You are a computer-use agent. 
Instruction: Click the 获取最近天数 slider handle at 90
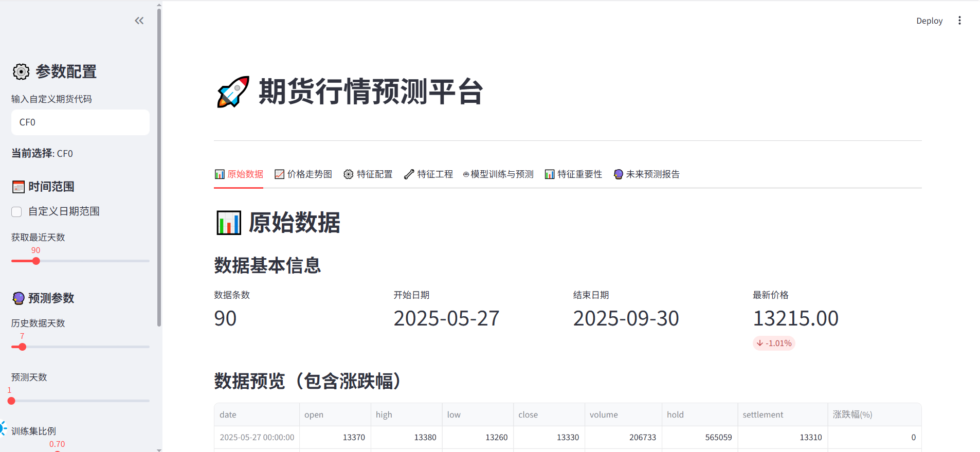[36, 261]
